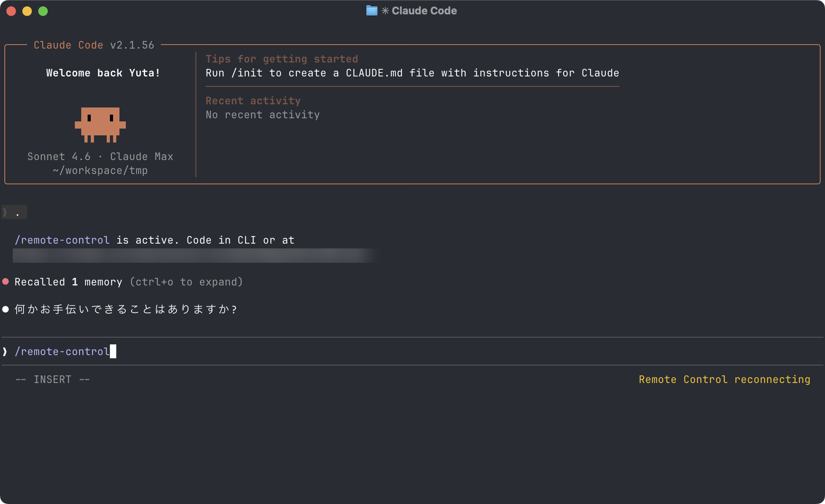Image resolution: width=825 pixels, height=504 pixels.
Task: Click the red memory-recall dot indicator
Action: tap(6, 281)
